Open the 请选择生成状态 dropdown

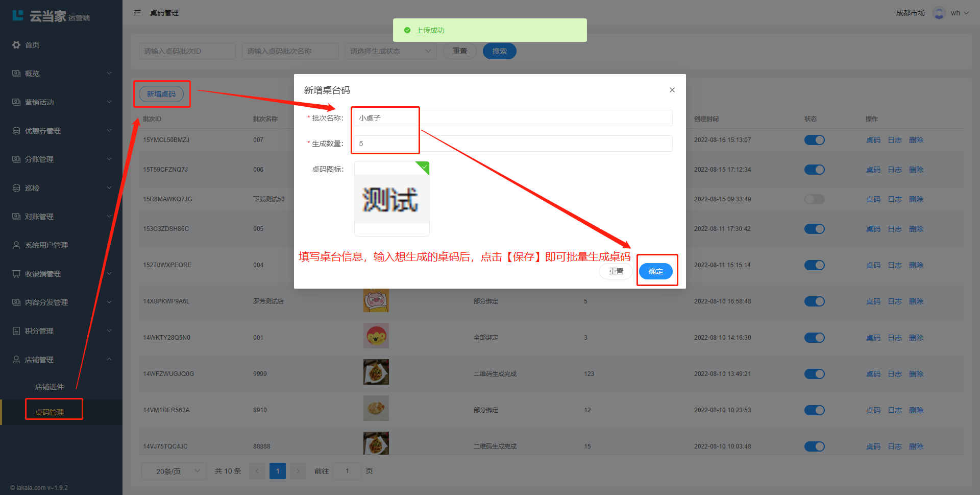point(390,51)
